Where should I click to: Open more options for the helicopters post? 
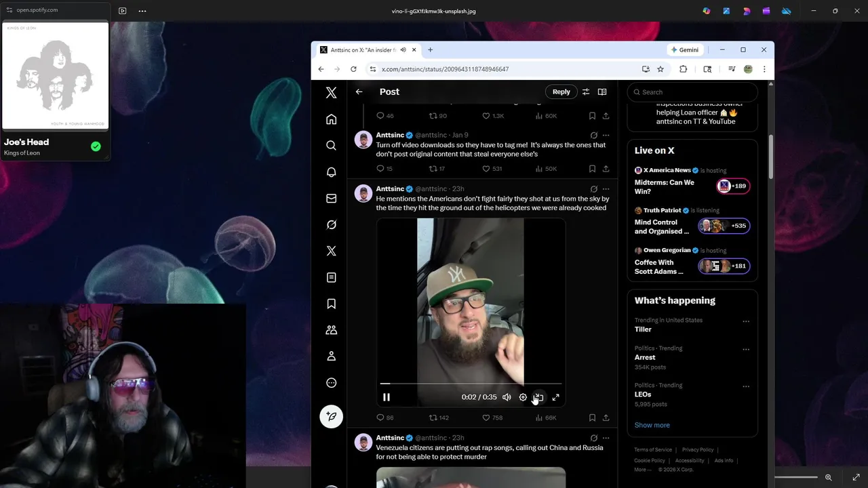pyautogui.click(x=606, y=189)
